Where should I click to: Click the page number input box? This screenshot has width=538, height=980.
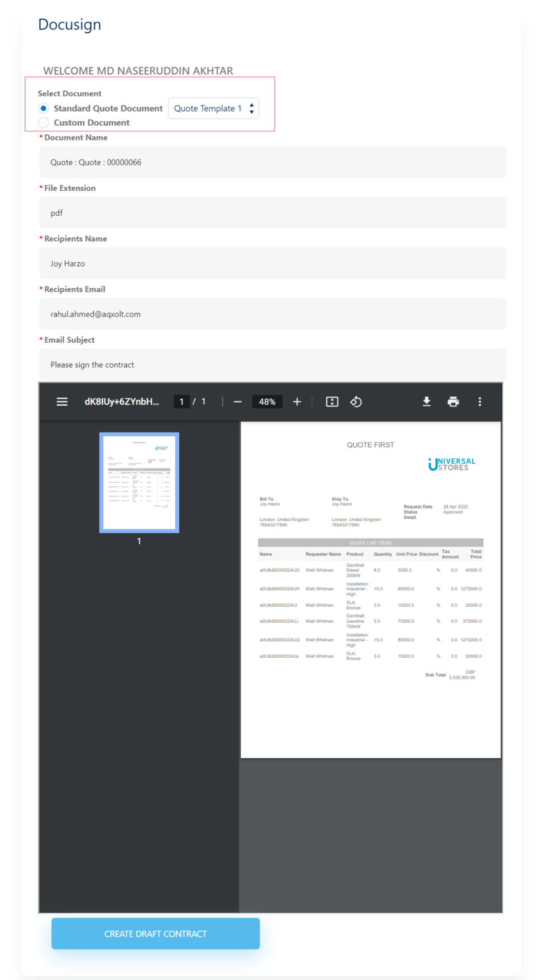pyautogui.click(x=182, y=401)
